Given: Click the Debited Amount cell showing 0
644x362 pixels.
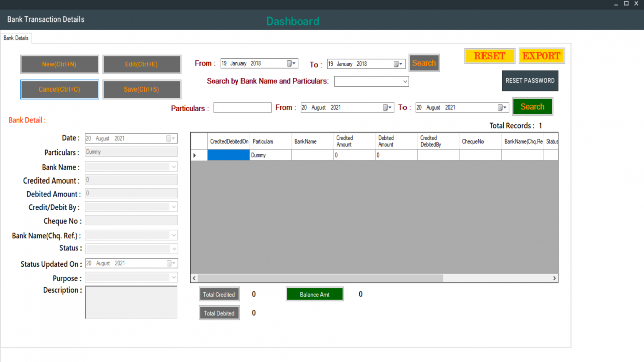Looking at the screenshot, I should coord(396,155).
